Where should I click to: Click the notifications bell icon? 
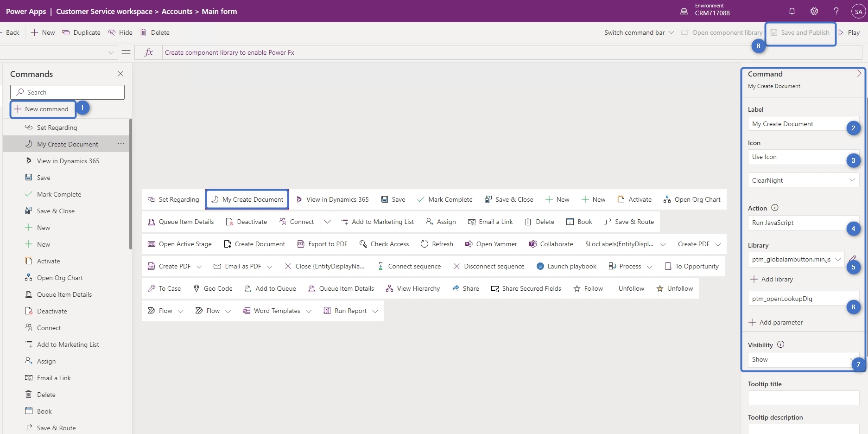[792, 11]
